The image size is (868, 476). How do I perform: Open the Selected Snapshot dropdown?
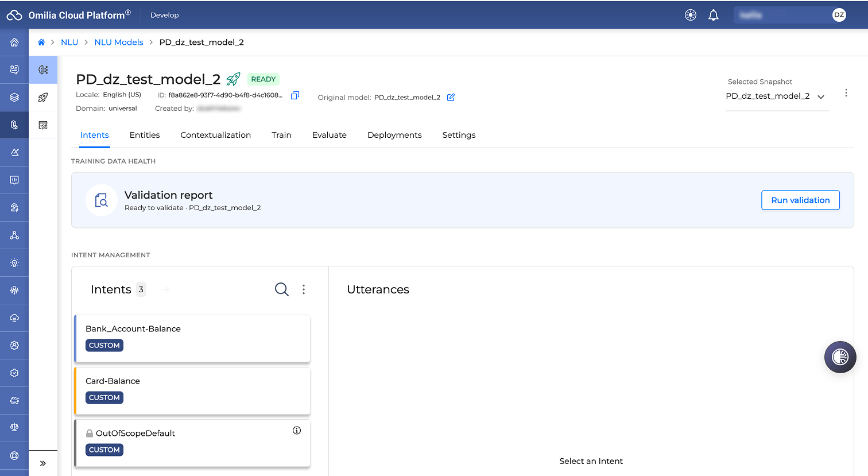776,96
